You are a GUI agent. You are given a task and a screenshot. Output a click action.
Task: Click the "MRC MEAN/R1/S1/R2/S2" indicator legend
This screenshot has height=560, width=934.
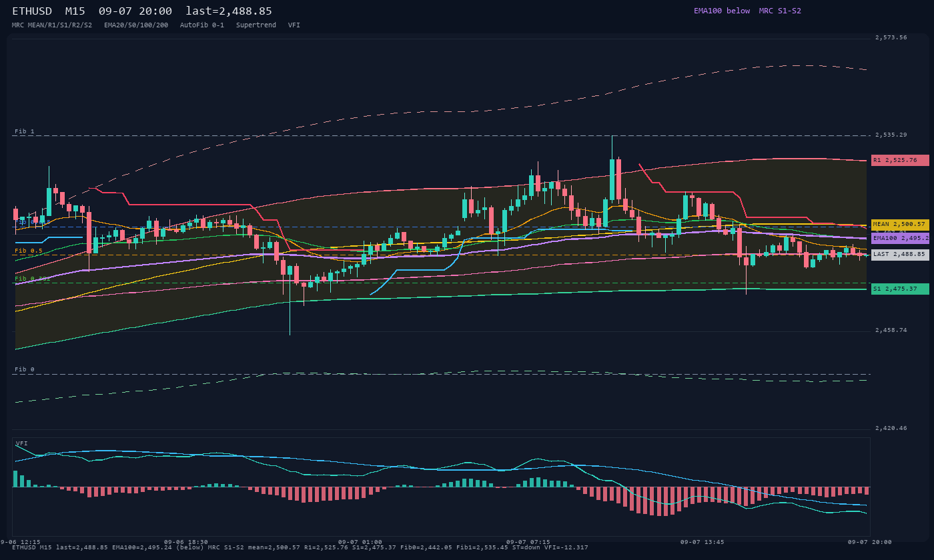click(x=52, y=25)
